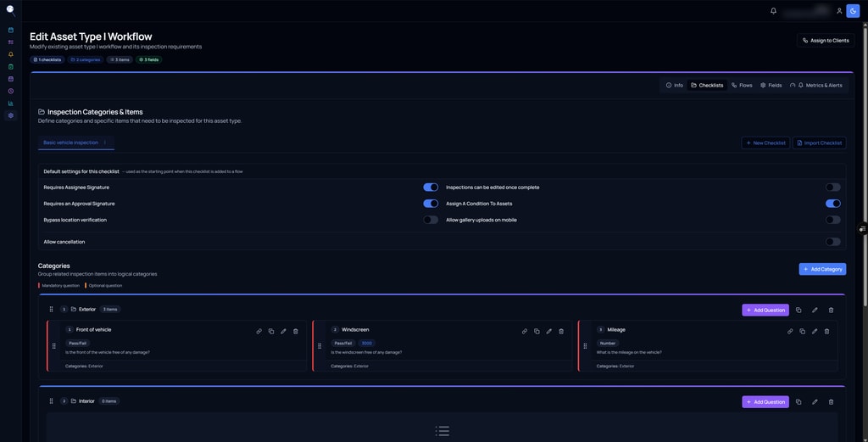Open options menu on Basic vehicle inspection tab
The image size is (868, 442).
click(x=105, y=143)
